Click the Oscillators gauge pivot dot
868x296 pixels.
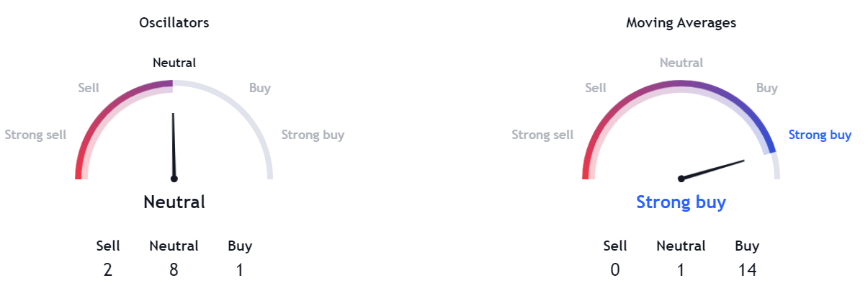174,179
